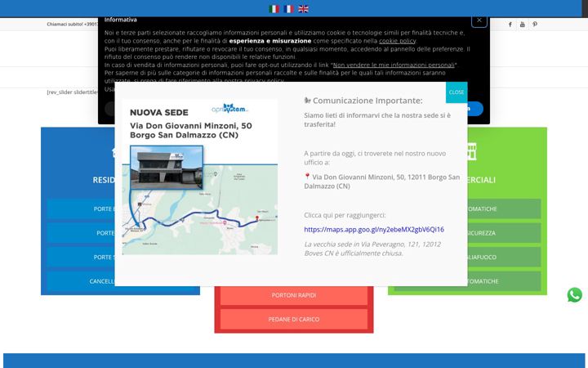
Task: Click the 'Comunicazione Importante:' heading
Action: click(367, 101)
